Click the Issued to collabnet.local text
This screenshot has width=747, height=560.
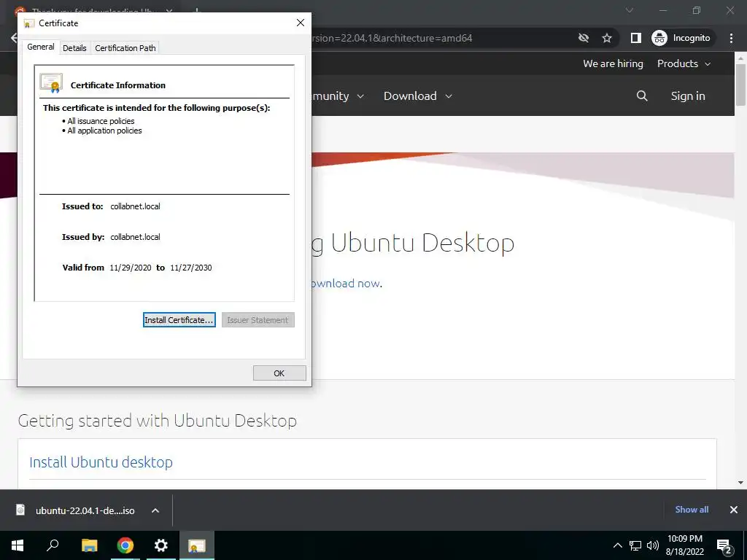click(x=135, y=206)
